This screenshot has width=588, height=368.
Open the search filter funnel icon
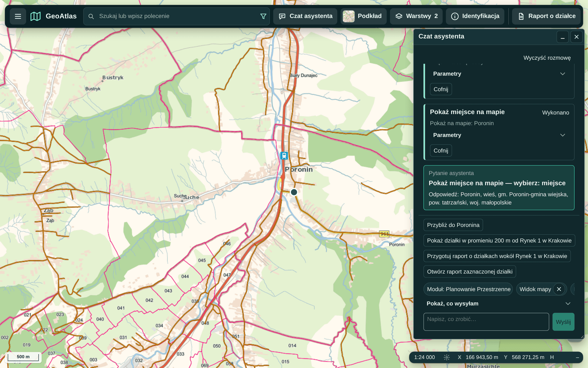(263, 16)
